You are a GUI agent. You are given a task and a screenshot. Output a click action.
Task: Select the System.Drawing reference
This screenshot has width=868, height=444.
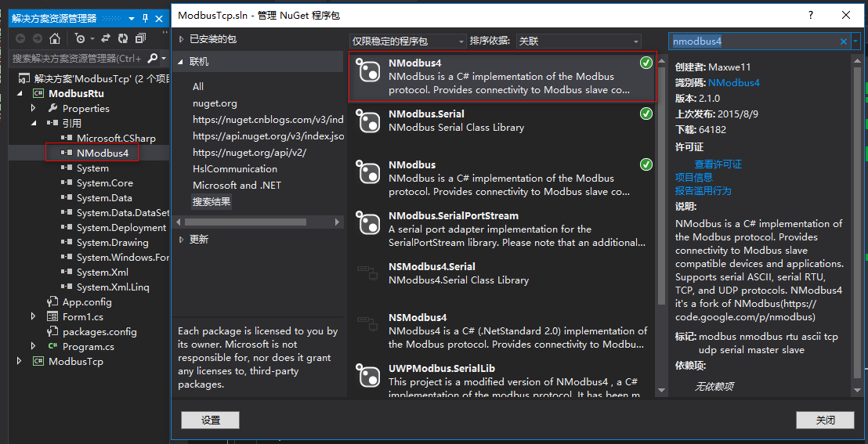click(112, 243)
